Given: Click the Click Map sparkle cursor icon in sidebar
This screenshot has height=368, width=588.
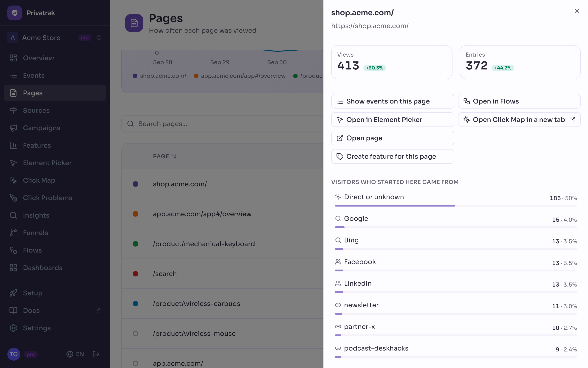Looking at the screenshot, I should pos(13,180).
